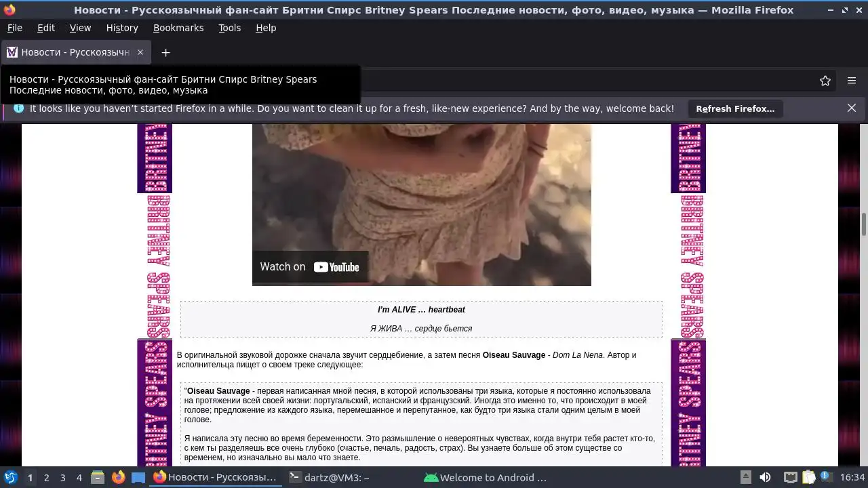
Task: Click the Refresh Firefox… button
Action: tap(735, 108)
